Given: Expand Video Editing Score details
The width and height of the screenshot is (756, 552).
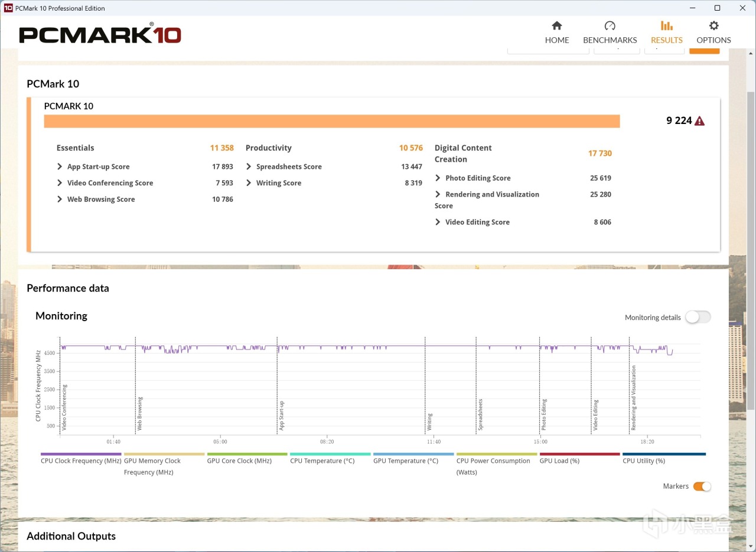Looking at the screenshot, I should tap(438, 222).
